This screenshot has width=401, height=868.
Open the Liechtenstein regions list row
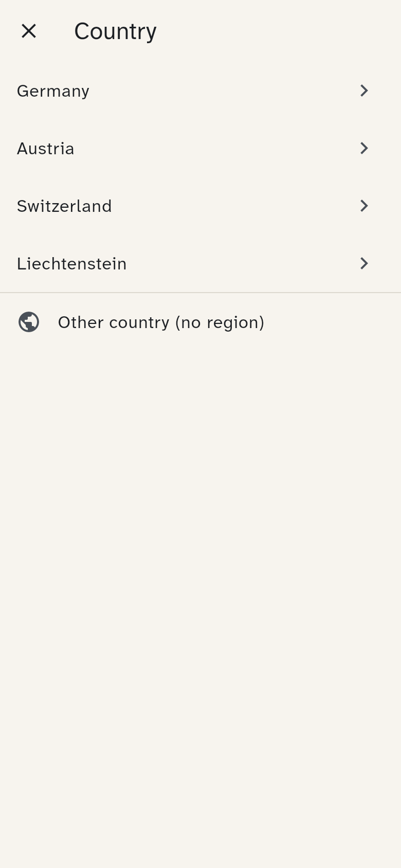coord(200,263)
